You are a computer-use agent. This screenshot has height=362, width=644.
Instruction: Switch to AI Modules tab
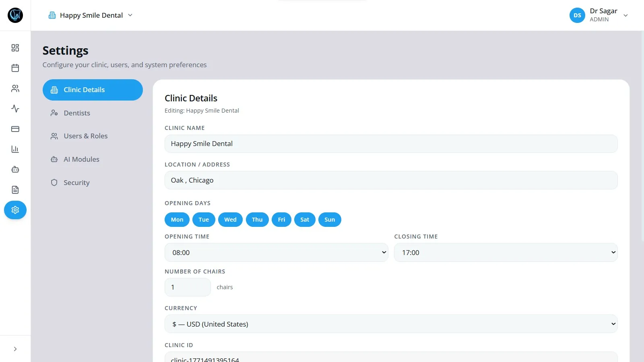pyautogui.click(x=93, y=159)
